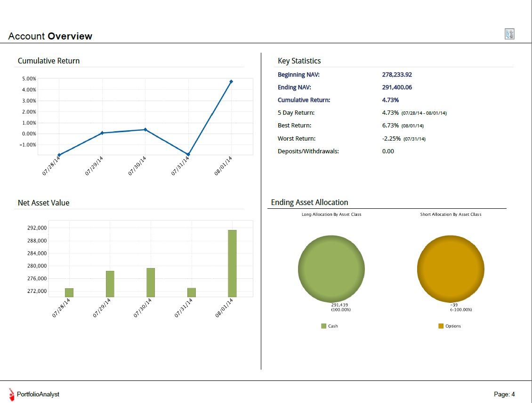The image size is (532, 403).
Task: Click the Options legend text
Action: pos(453,326)
